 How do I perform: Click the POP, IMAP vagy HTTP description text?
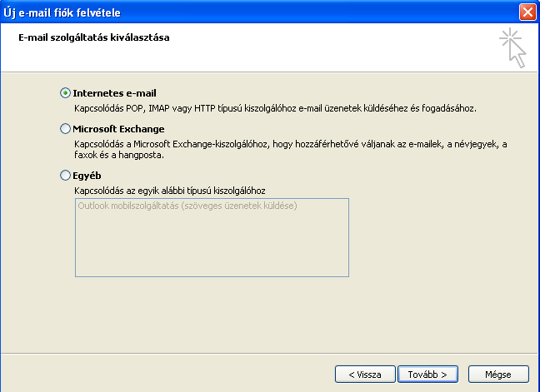pos(275,108)
